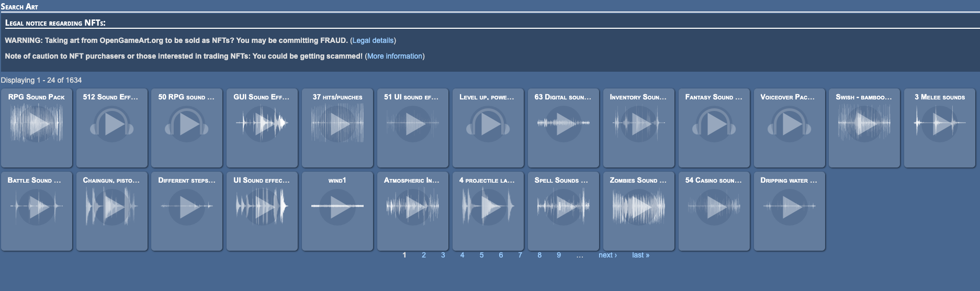This screenshot has height=291, width=980.
Task: Open the Inventory Soun... title
Action: tap(638, 97)
